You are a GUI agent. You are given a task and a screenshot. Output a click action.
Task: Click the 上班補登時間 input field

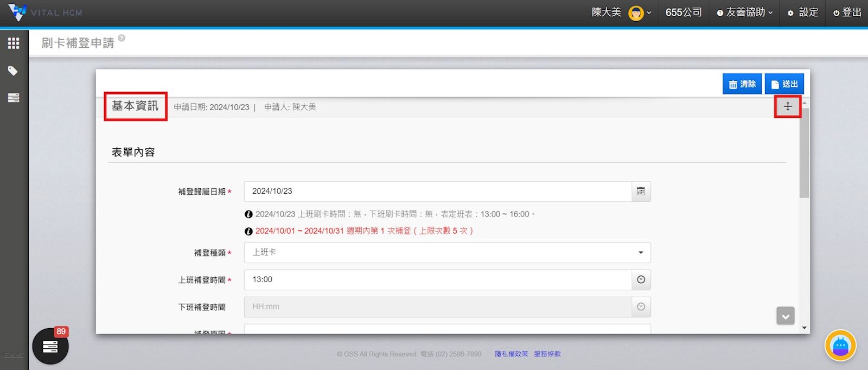[x=437, y=280]
